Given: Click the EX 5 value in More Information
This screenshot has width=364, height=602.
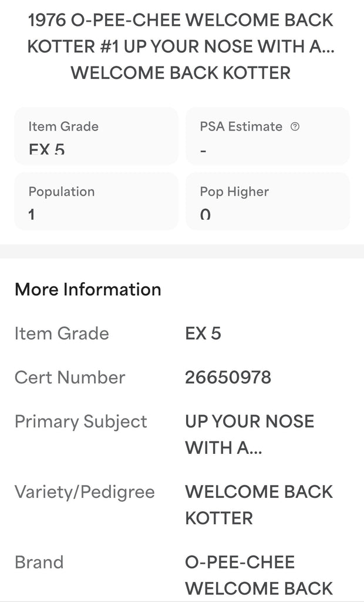Looking at the screenshot, I should (203, 333).
